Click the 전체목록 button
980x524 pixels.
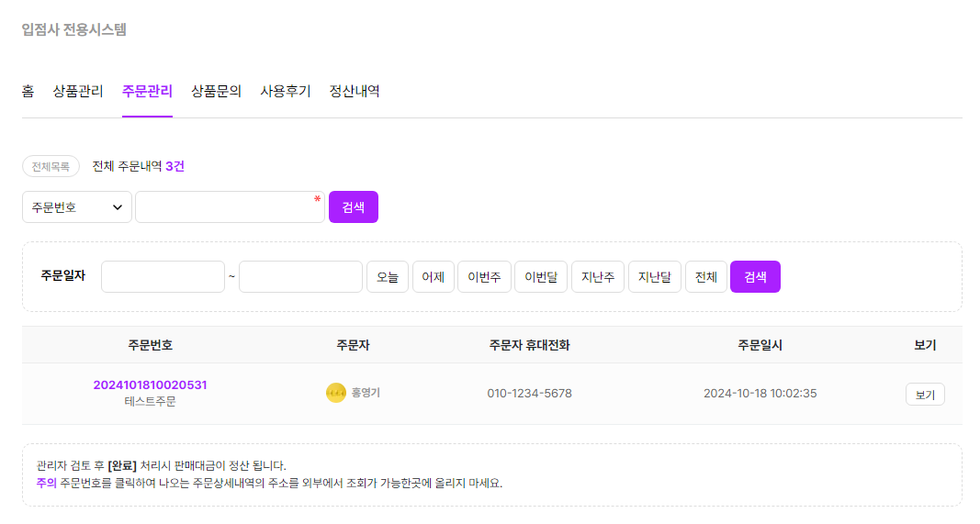pyautogui.click(x=51, y=167)
